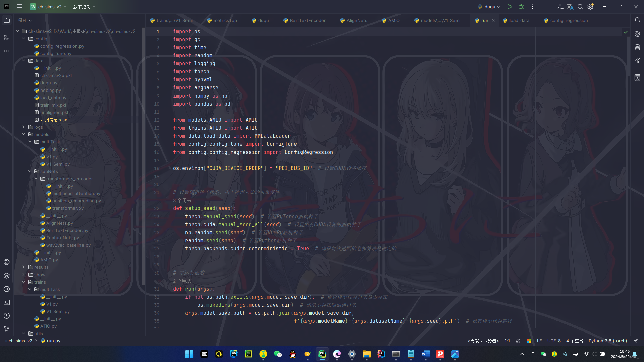Open the ch-sims-v2 project dropdown
The image size is (644, 362).
click(x=48, y=7)
